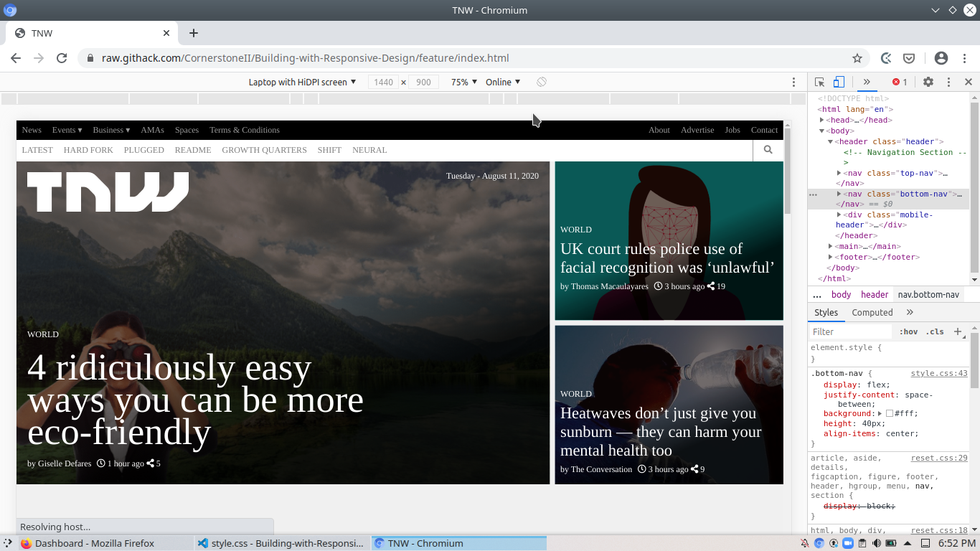
Task: Click the padlock site info icon
Action: (x=90, y=58)
